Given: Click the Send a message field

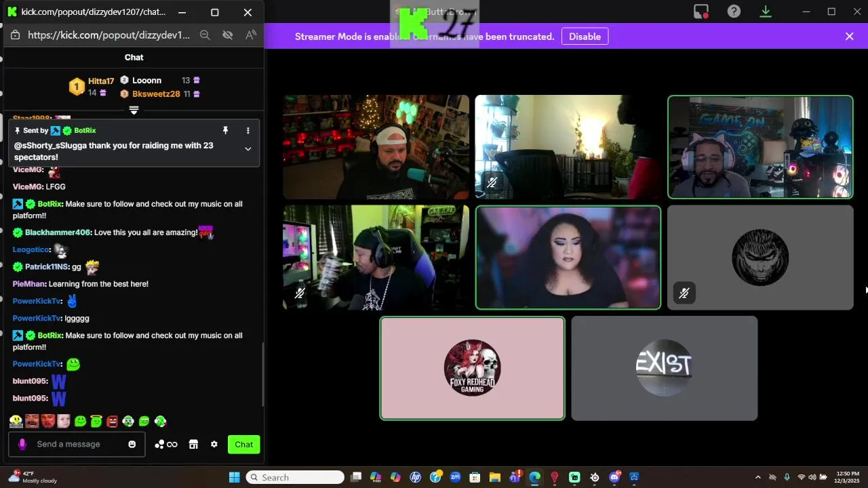Looking at the screenshot, I should pos(78,444).
